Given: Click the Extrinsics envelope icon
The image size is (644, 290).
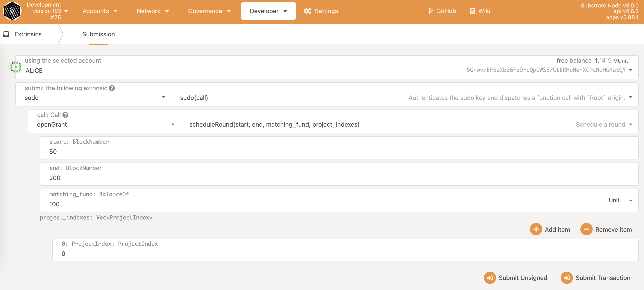Looking at the screenshot, I should click(6, 34).
